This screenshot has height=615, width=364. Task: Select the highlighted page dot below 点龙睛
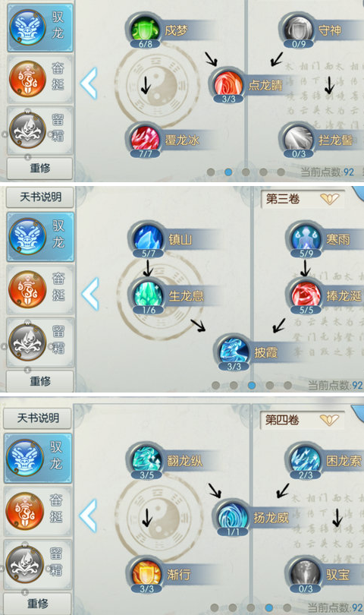[x=228, y=172]
